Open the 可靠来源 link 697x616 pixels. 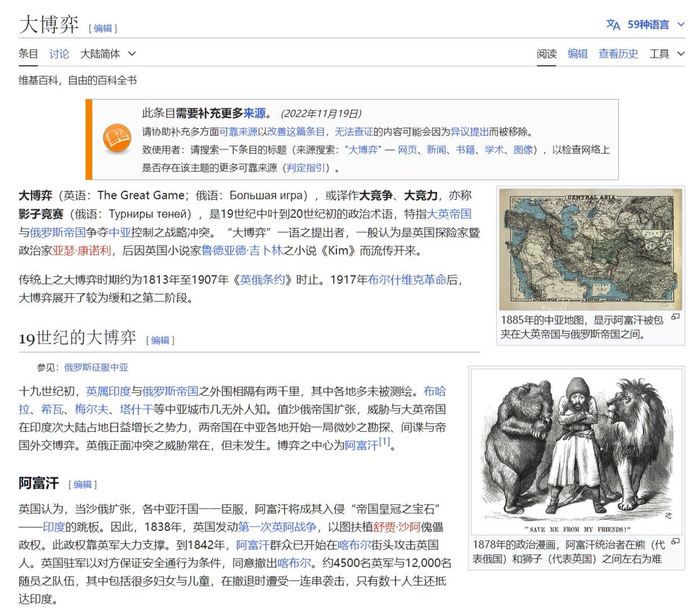(239, 132)
